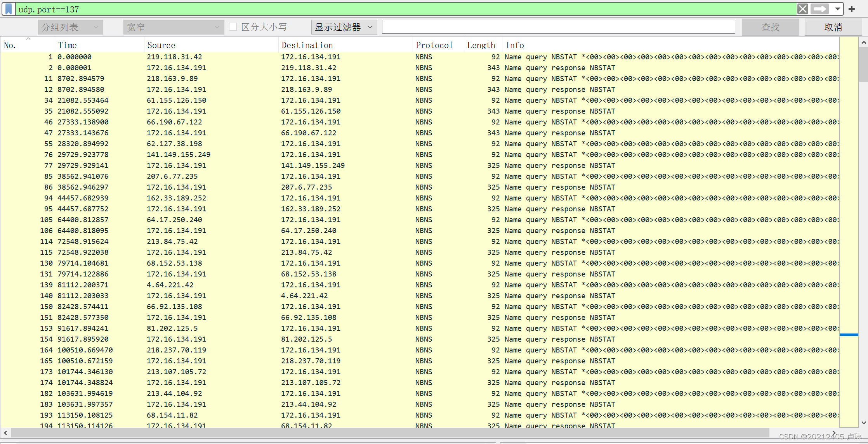
Task: Select packet 12 at time 8702.894580
Action: 420,90
